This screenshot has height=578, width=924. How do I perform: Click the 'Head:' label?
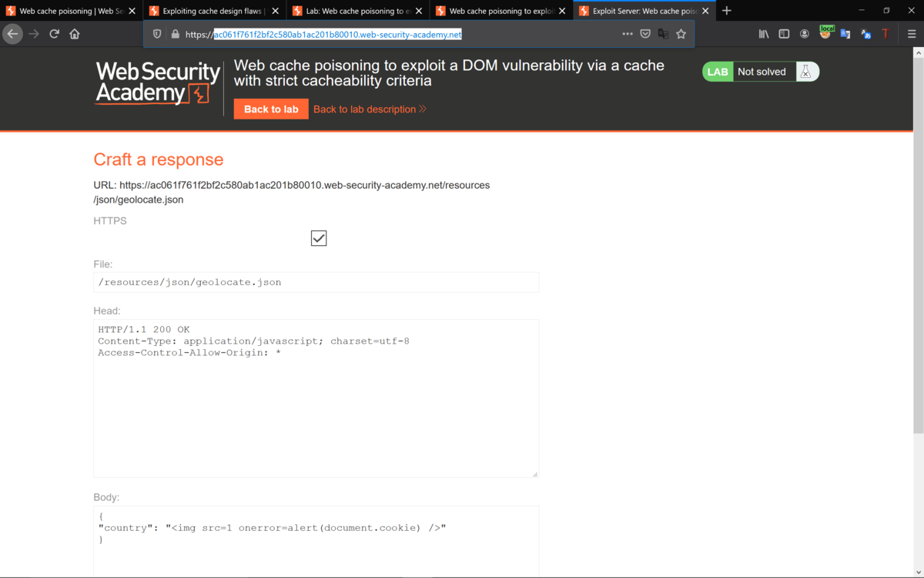(x=107, y=311)
